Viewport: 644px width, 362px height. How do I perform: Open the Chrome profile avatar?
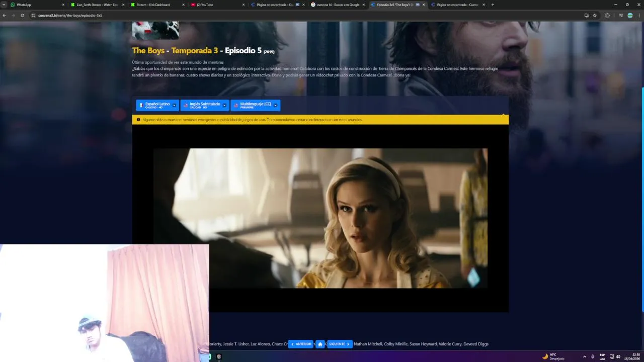[x=630, y=16]
